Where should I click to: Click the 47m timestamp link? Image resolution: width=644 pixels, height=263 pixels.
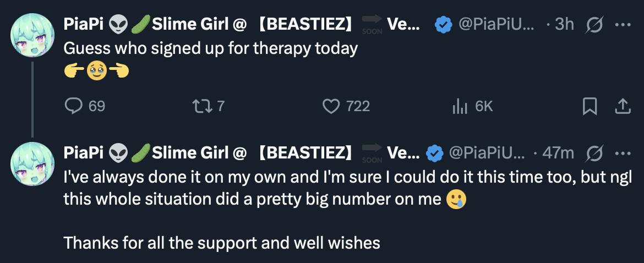pos(558,153)
